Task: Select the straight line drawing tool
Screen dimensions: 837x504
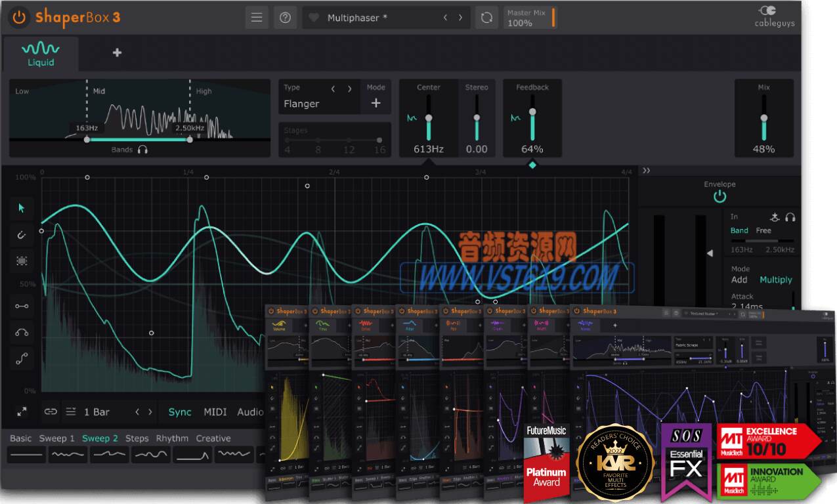Action: click(x=22, y=306)
